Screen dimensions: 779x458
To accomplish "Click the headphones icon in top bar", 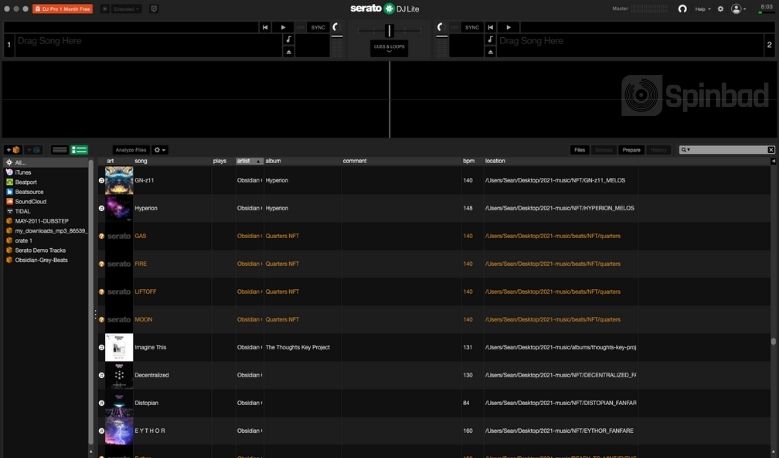I will point(683,9).
